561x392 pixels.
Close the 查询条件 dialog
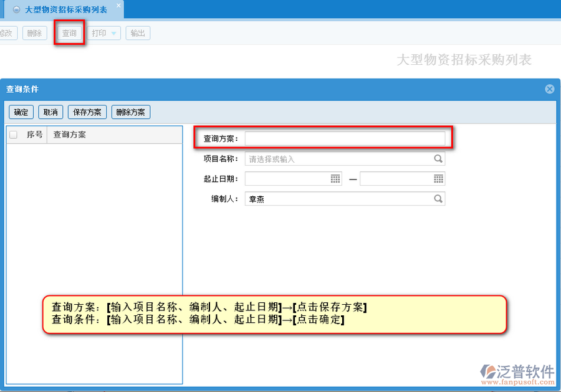click(550, 89)
